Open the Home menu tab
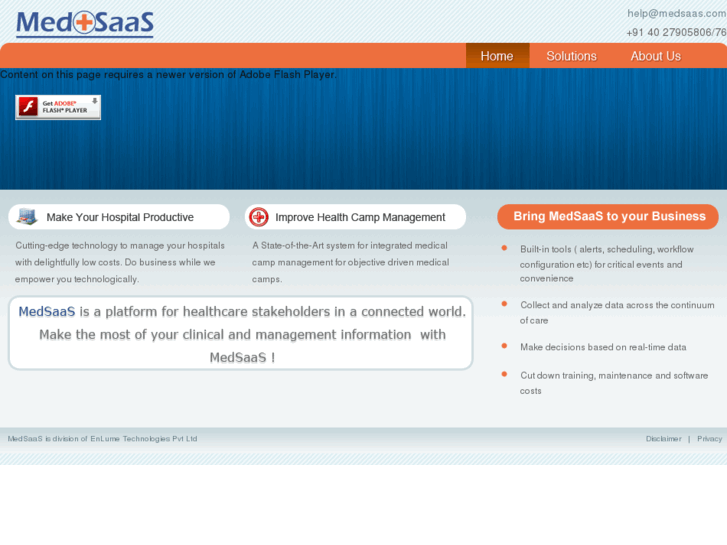The height and width of the screenshot is (545, 727). [x=497, y=56]
